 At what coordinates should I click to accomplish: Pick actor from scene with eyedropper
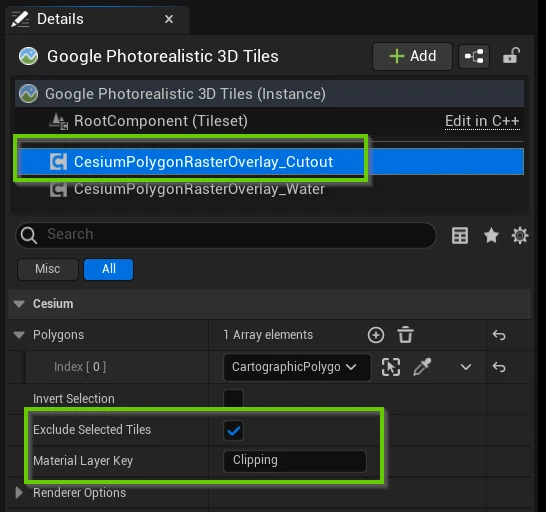422,367
